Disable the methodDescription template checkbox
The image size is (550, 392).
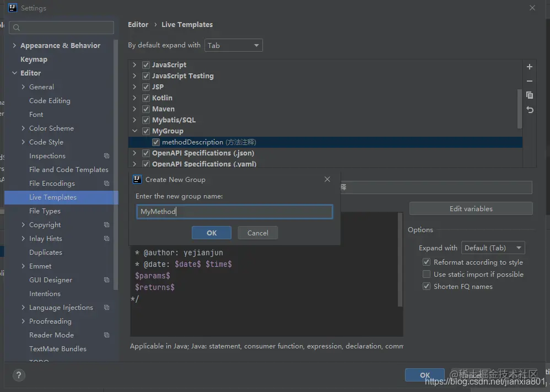click(156, 142)
